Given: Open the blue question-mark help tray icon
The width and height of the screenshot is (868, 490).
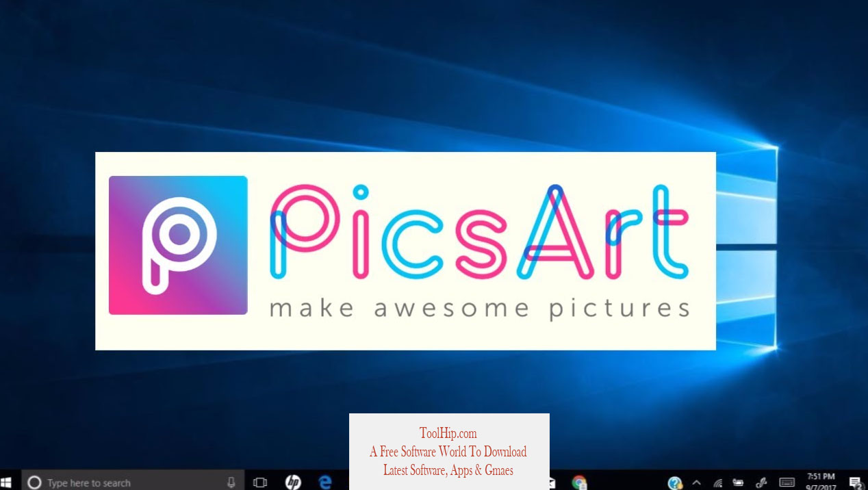Looking at the screenshot, I should (x=675, y=482).
